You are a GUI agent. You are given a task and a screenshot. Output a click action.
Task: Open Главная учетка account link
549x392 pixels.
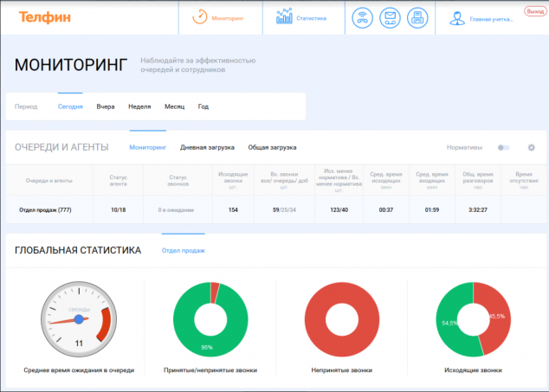tap(491, 19)
